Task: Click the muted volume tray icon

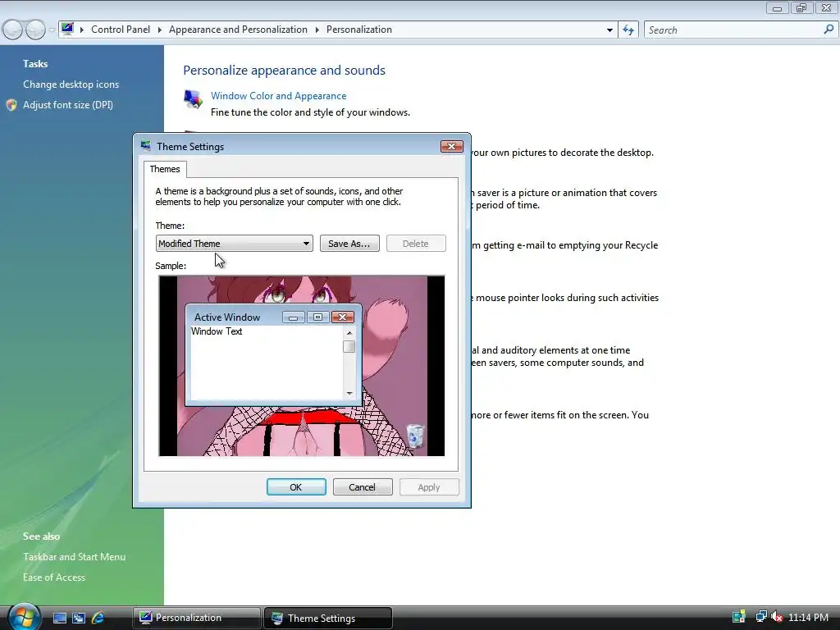Action: 776,617
